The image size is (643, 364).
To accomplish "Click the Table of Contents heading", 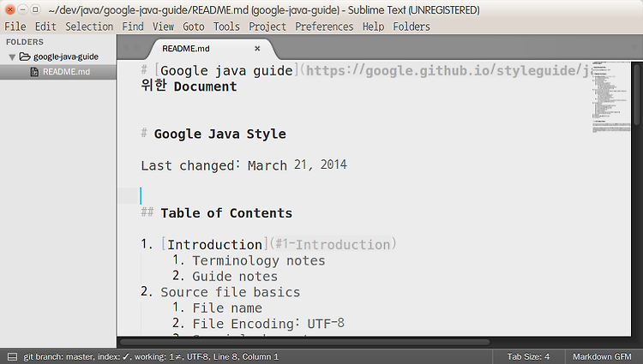I will (226, 213).
